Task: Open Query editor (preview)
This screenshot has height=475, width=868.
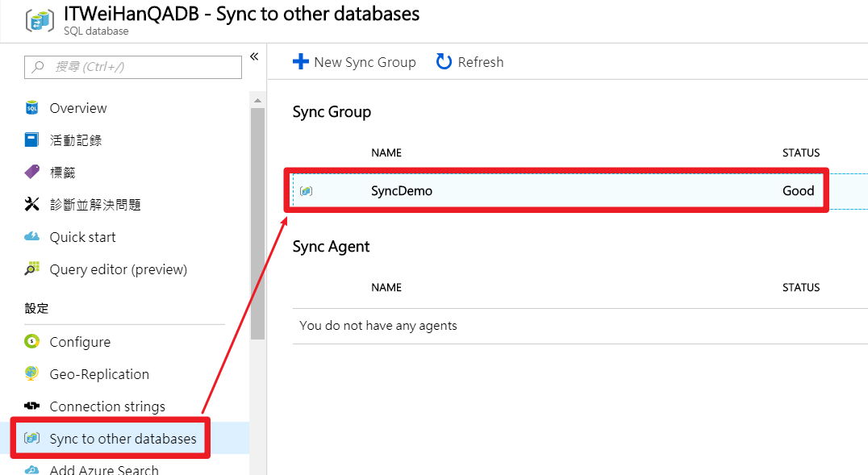Action: [119, 269]
